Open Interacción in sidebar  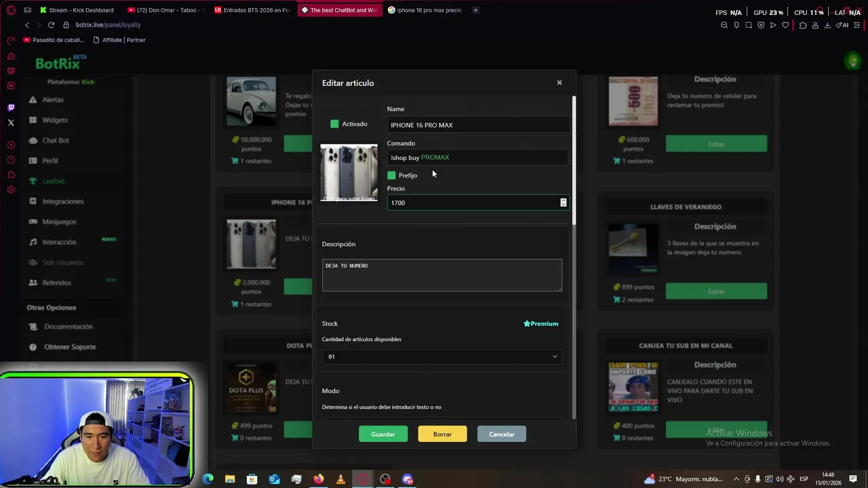tap(59, 242)
